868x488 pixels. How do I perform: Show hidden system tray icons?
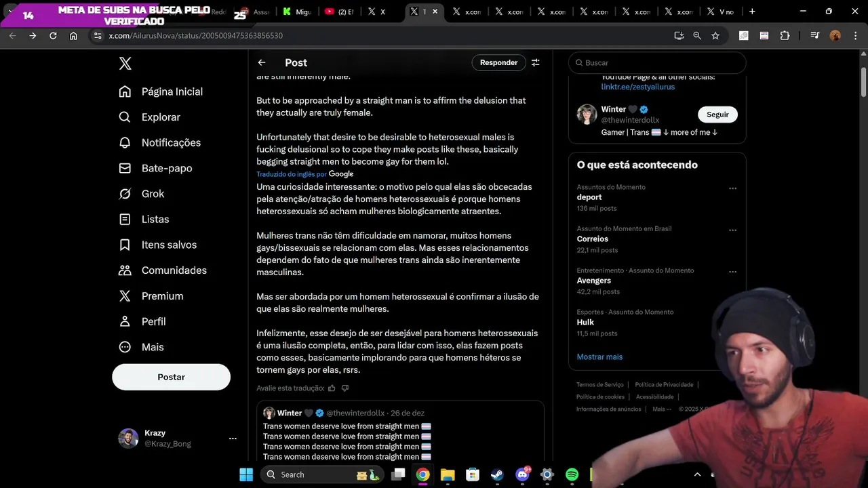click(x=697, y=474)
